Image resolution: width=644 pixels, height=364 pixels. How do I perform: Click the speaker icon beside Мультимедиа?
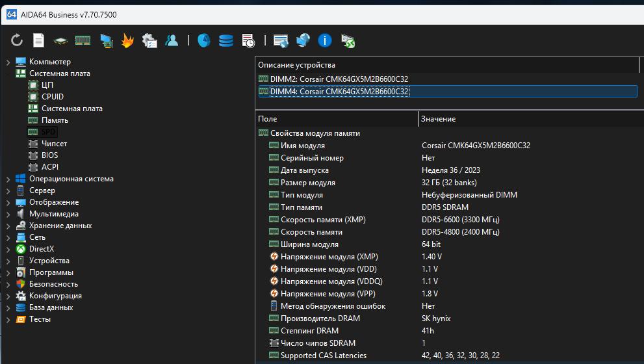click(21, 214)
